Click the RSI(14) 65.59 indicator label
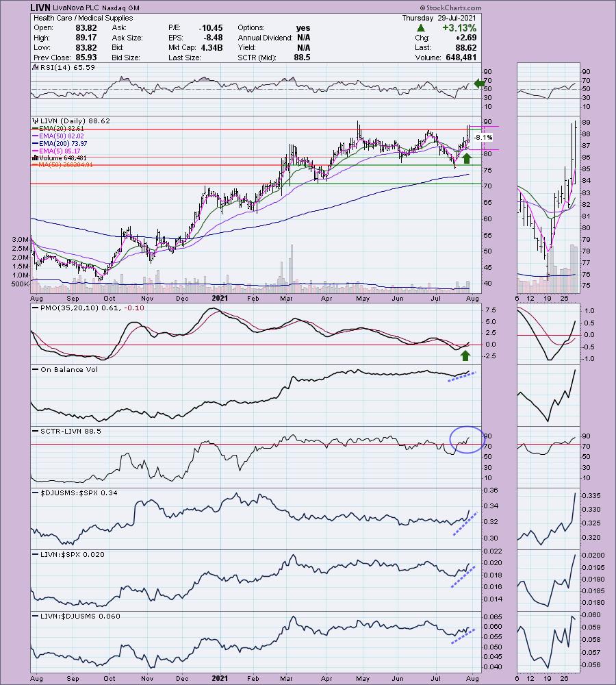 pyautogui.click(x=64, y=67)
